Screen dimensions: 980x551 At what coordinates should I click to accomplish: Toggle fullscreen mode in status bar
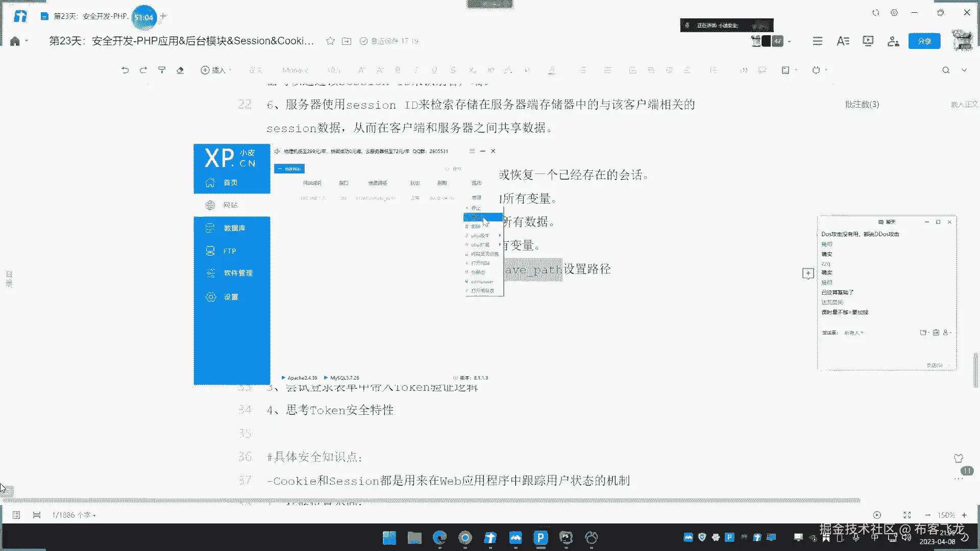(907, 515)
